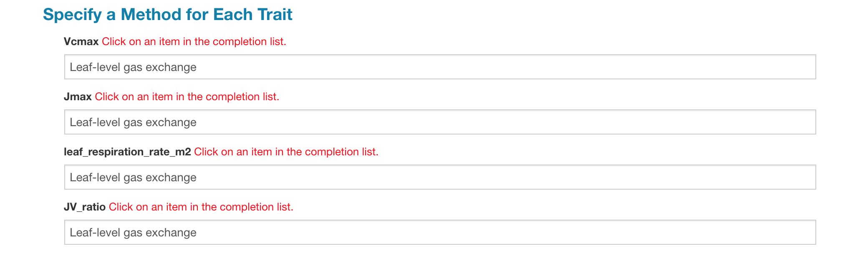Click Leaf-level gas exchange under leaf_respiration_rate_m2
Viewport: 868px width, 279px height.
[x=133, y=177]
